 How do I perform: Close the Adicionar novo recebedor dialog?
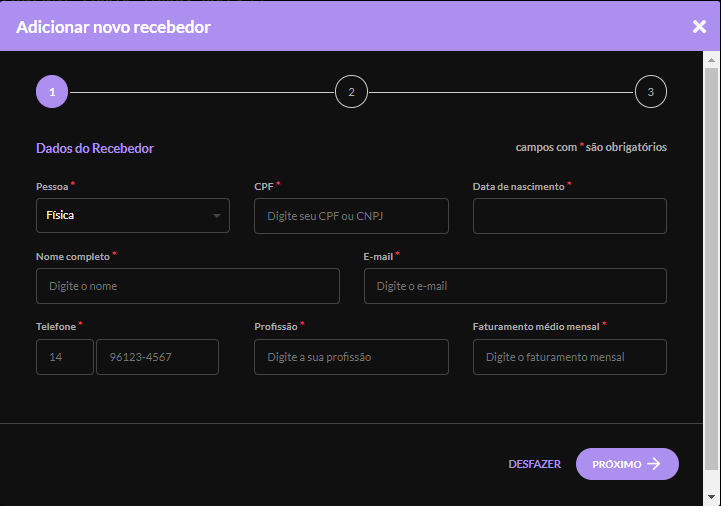coord(699,27)
